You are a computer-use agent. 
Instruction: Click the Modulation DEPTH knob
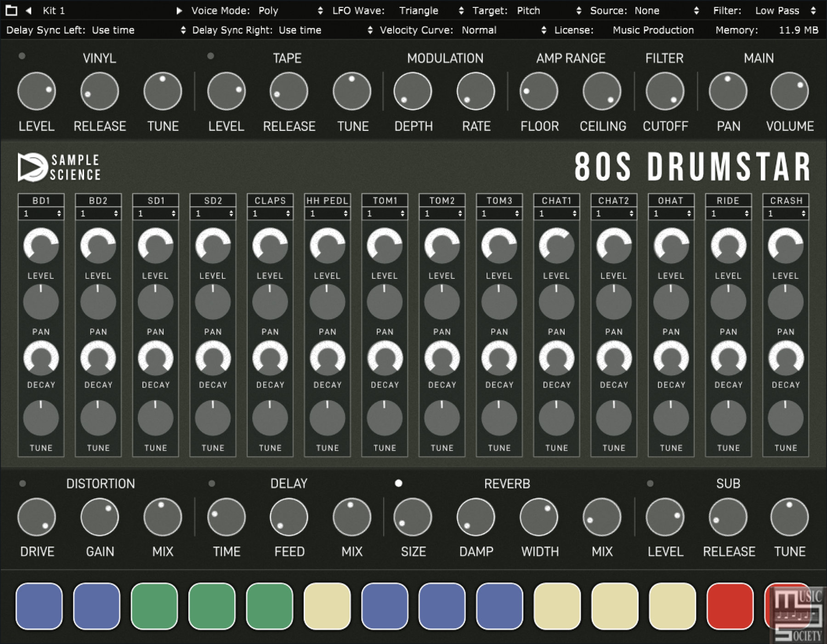[x=413, y=91]
